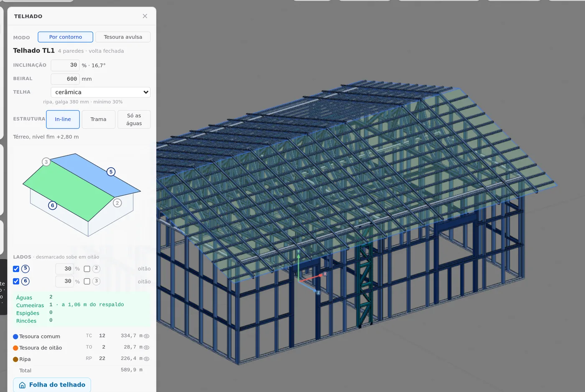
Task: Click side marker 3 on roof diagram
Action: (x=46, y=162)
